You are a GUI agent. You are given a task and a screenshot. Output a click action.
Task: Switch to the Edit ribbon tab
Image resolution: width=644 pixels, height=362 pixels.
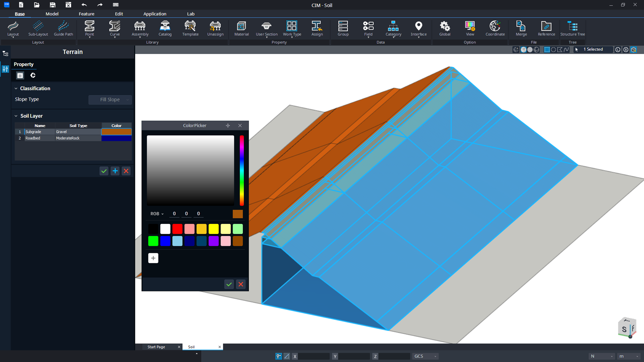pos(119,14)
